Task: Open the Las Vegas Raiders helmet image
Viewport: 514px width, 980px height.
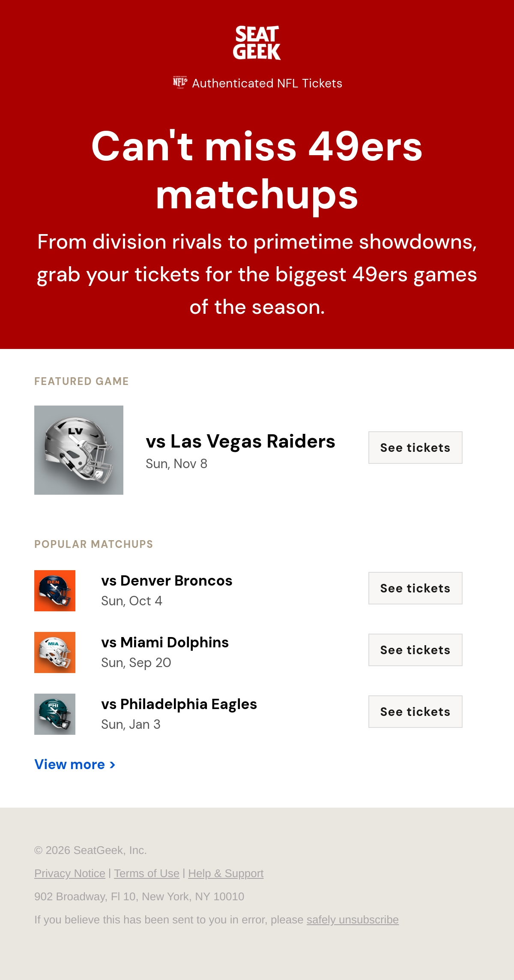Action: 79,450
